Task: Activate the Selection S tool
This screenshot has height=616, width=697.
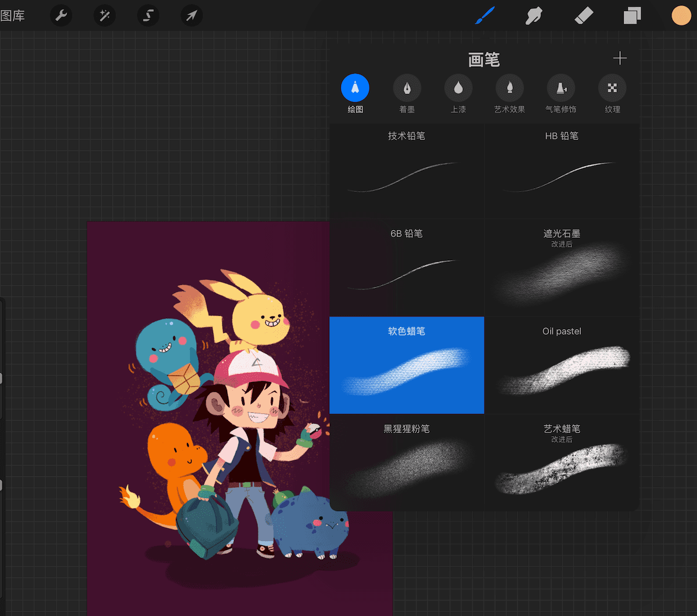Action: pyautogui.click(x=148, y=16)
